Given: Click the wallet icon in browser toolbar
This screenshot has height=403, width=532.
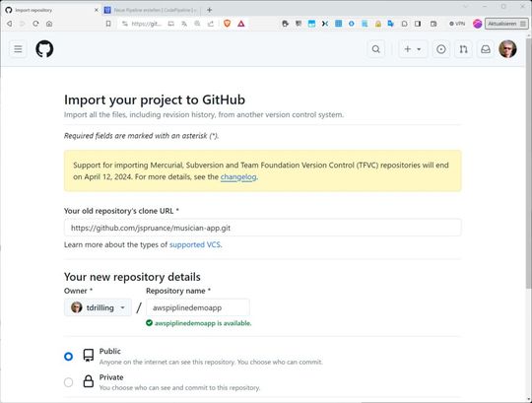Looking at the screenshot, I should (x=433, y=24).
